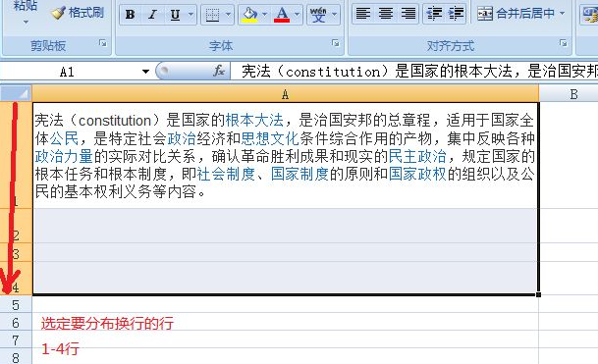Apply red font color A icon
Viewport: 598px width, 364px height.
pyautogui.click(x=282, y=15)
